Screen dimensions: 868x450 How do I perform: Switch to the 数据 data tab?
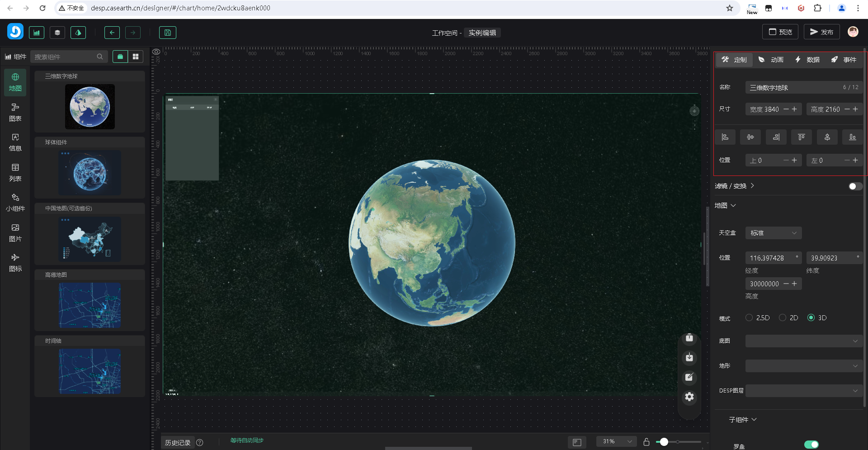point(807,60)
